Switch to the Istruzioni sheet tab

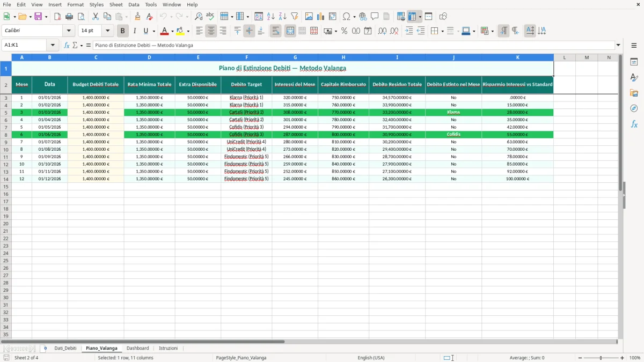168,348
